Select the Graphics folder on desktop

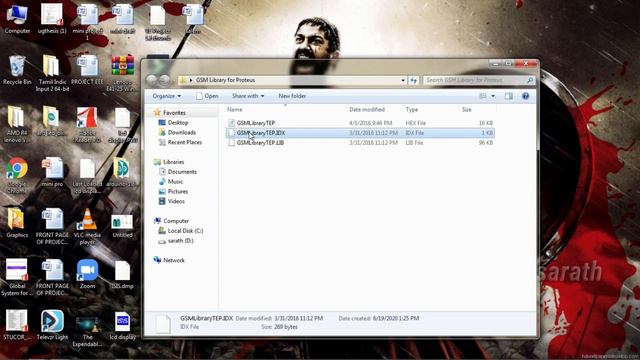point(17,223)
